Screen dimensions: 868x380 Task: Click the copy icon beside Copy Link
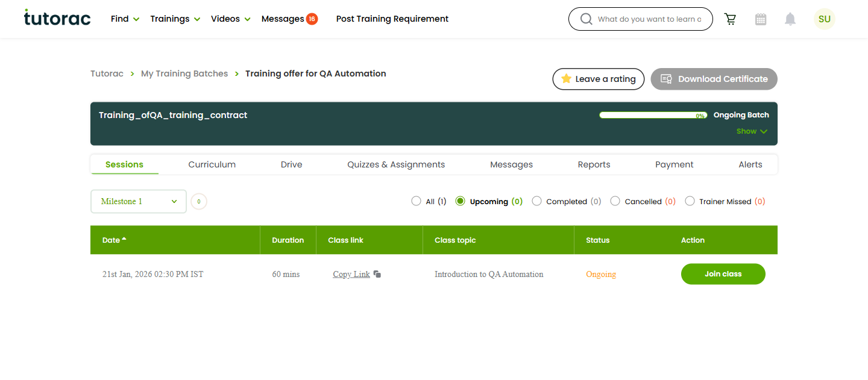point(377,274)
